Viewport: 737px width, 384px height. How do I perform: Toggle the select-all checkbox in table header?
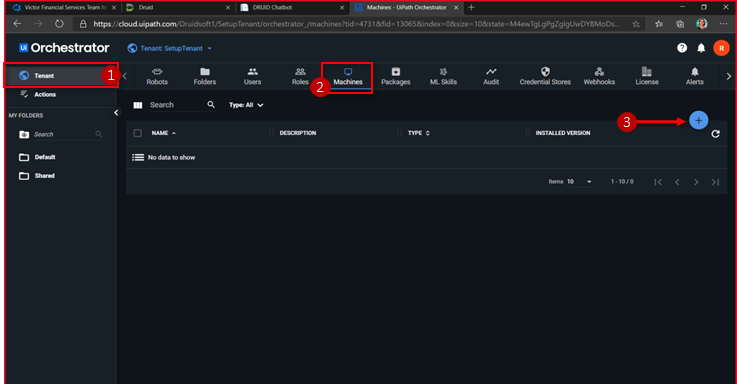click(137, 133)
